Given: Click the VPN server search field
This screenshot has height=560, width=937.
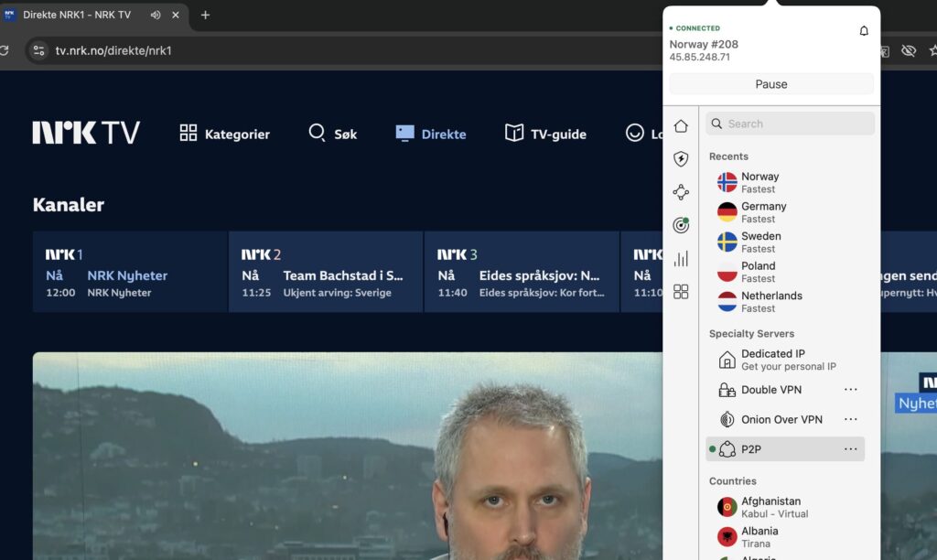Looking at the screenshot, I should 791,124.
